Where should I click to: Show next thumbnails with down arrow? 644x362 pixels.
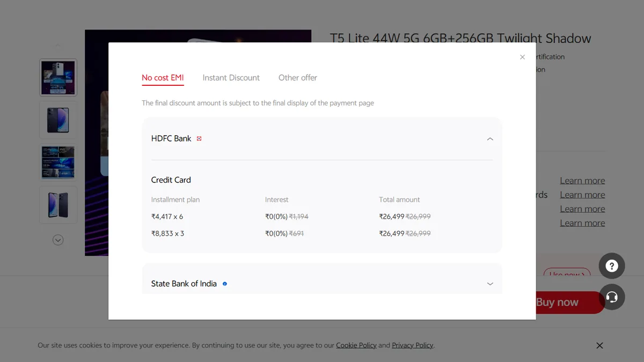click(58, 240)
